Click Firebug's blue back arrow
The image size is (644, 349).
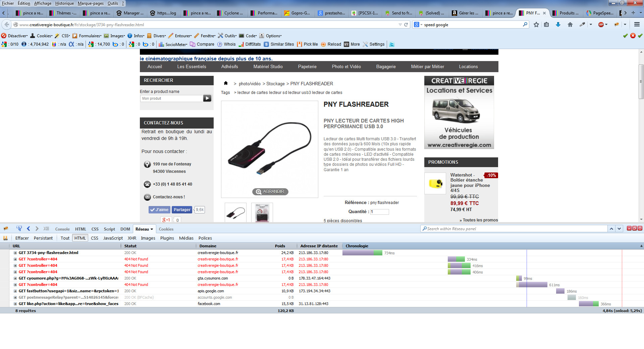coord(29,229)
